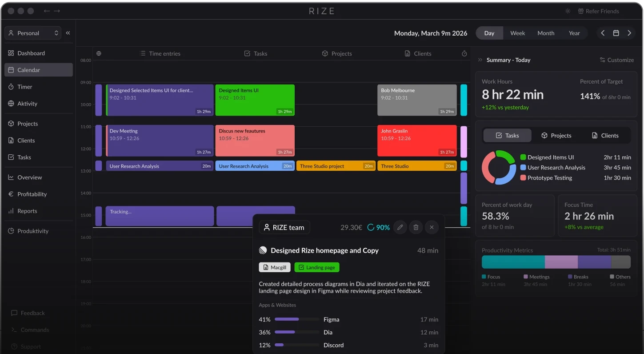Select the Day view

pyautogui.click(x=489, y=33)
